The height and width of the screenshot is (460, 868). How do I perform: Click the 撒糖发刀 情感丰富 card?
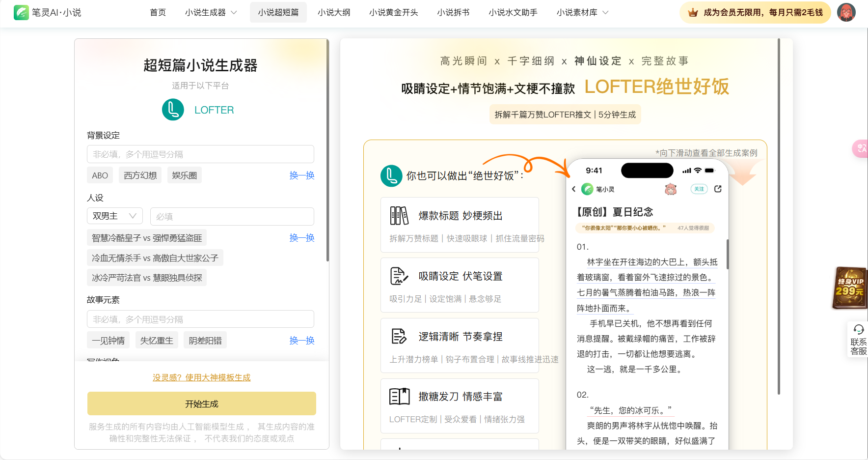pyautogui.click(x=460, y=406)
